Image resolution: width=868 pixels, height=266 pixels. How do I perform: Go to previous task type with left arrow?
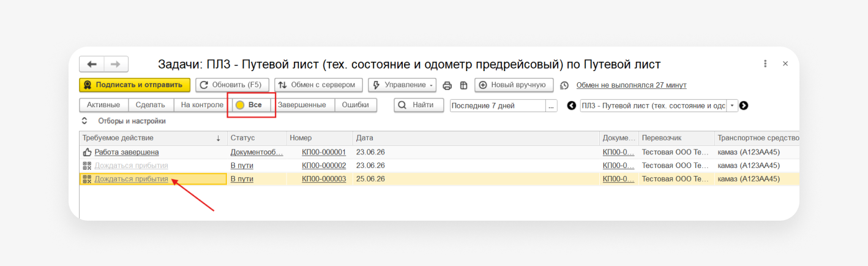coord(572,105)
